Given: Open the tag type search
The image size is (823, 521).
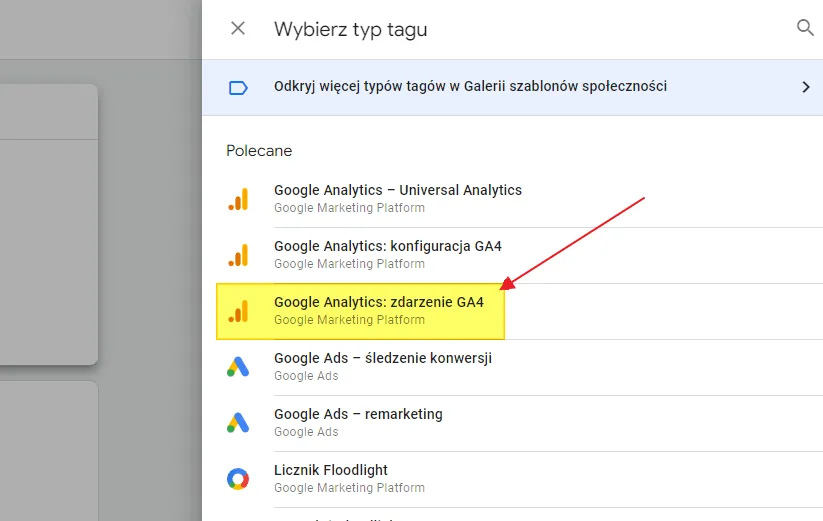Looking at the screenshot, I should coord(805,27).
